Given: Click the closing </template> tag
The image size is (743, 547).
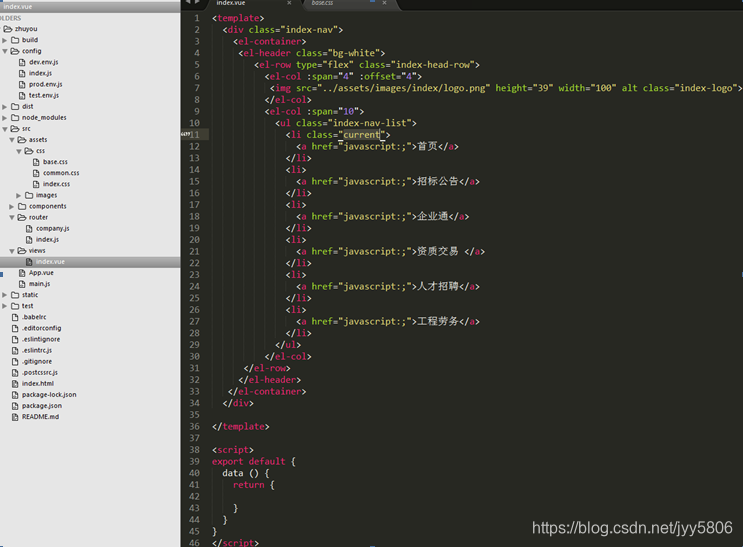Looking at the screenshot, I should coord(241,427).
